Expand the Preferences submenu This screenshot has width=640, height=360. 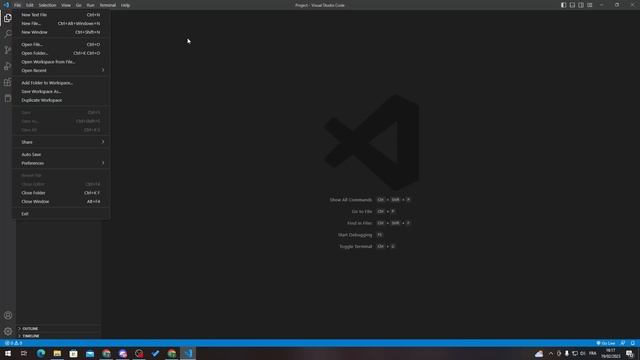tap(61, 163)
